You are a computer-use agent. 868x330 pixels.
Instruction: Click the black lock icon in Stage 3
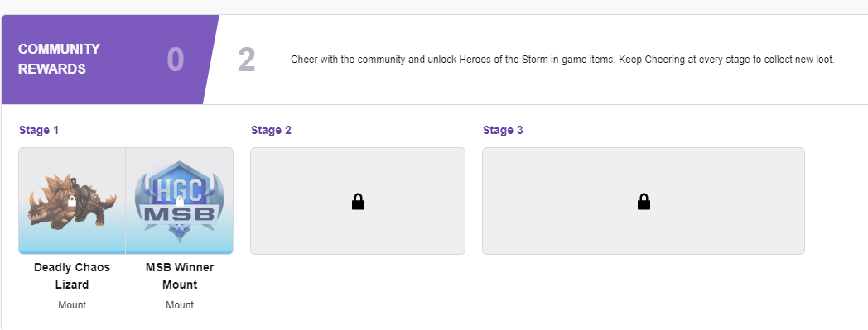[644, 202]
